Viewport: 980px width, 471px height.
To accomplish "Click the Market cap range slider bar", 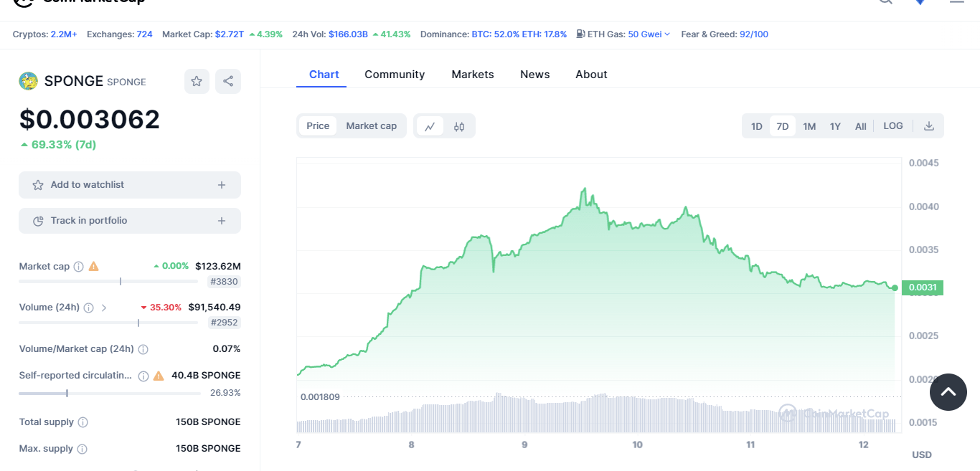I will point(108,282).
